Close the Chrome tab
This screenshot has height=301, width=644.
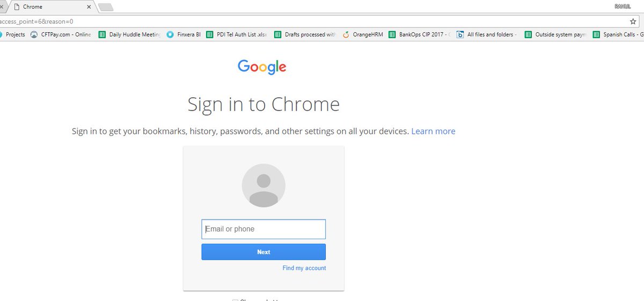pos(88,7)
